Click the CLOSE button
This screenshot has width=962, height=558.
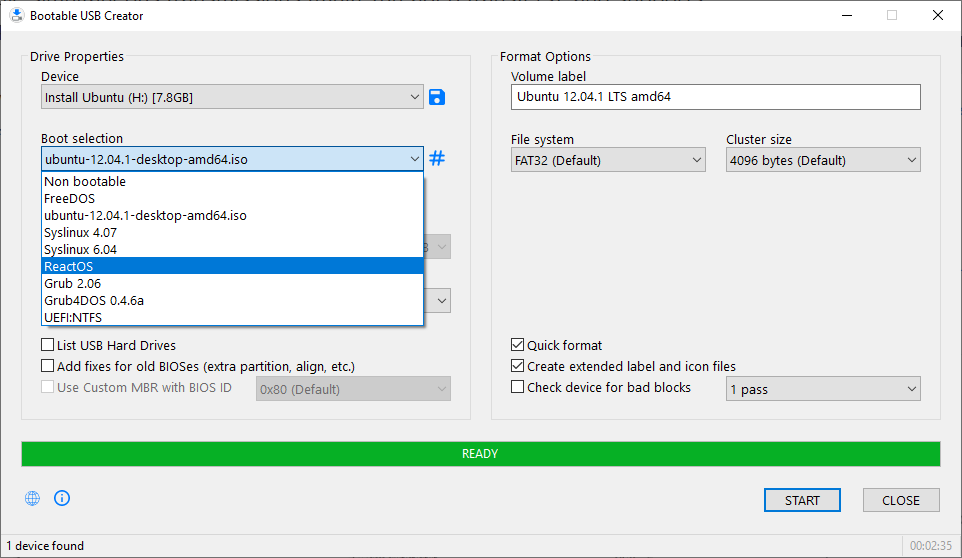coord(900,500)
